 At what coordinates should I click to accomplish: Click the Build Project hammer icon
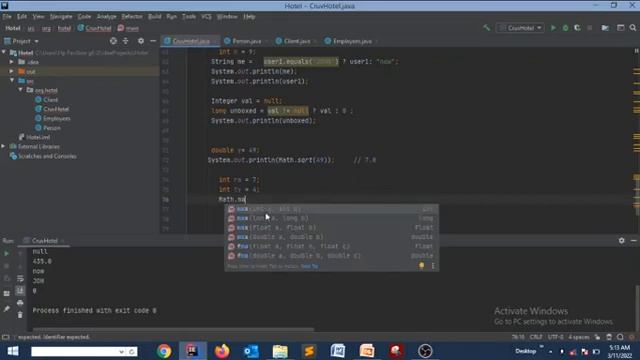click(x=487, y=28)
